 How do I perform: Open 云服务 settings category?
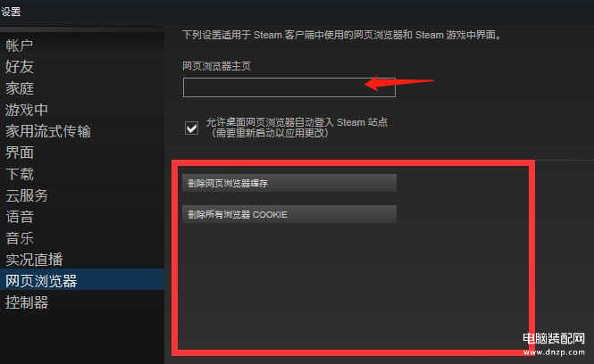27,195
